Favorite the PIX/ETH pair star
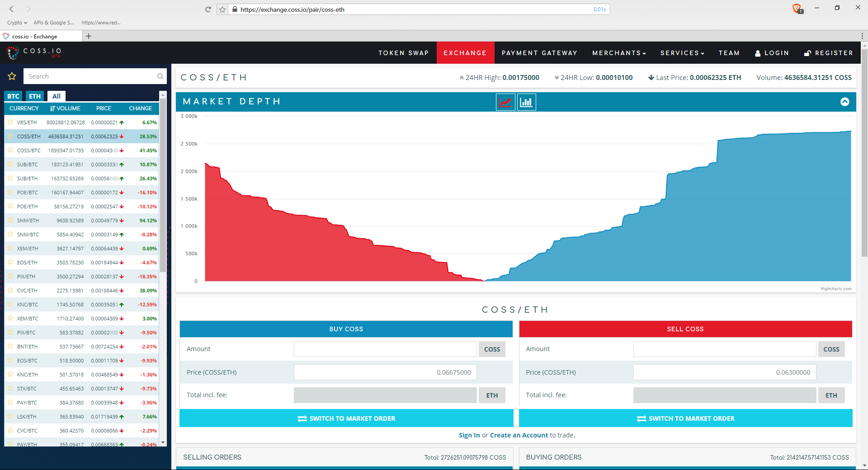 point(10,276)
